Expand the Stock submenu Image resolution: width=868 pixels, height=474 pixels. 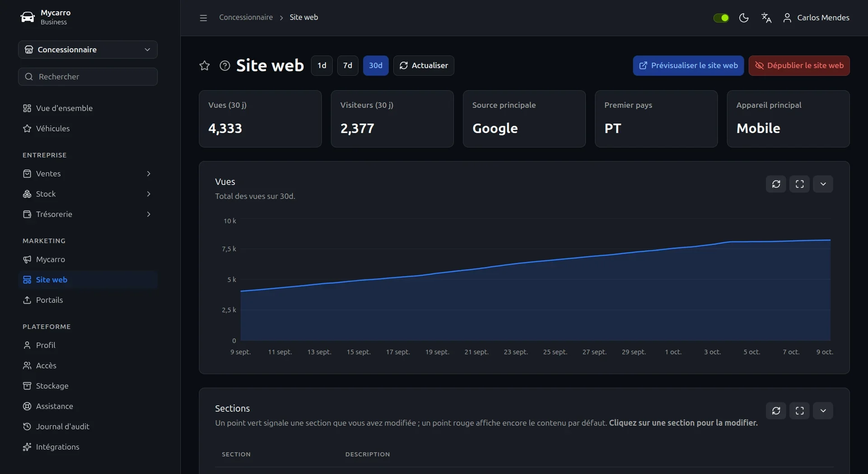88,194
